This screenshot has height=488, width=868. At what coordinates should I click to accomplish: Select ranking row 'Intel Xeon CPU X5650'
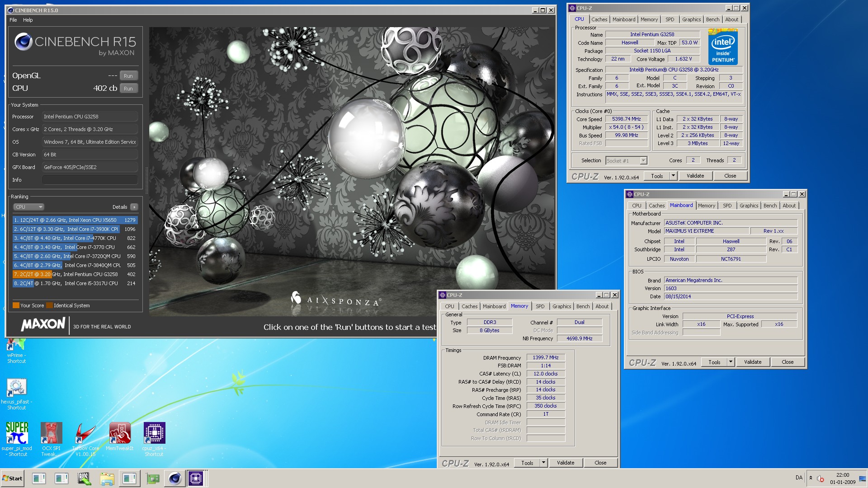point(75,220)
